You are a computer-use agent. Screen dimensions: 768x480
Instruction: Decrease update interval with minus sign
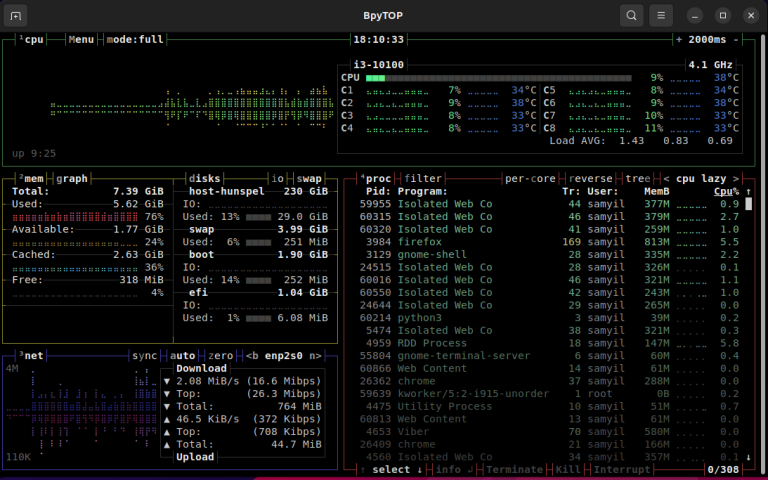tap(736, 40)
